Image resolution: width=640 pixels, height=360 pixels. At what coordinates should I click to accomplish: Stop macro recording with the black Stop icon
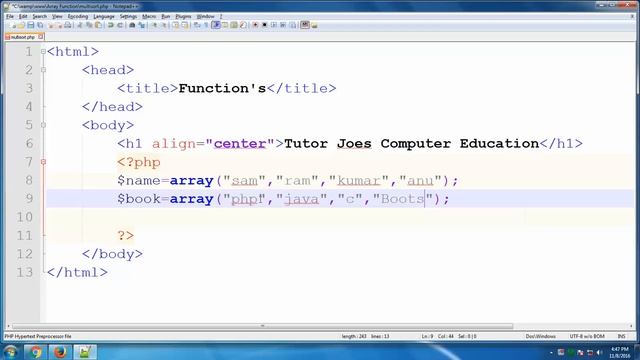click(264, 25)
